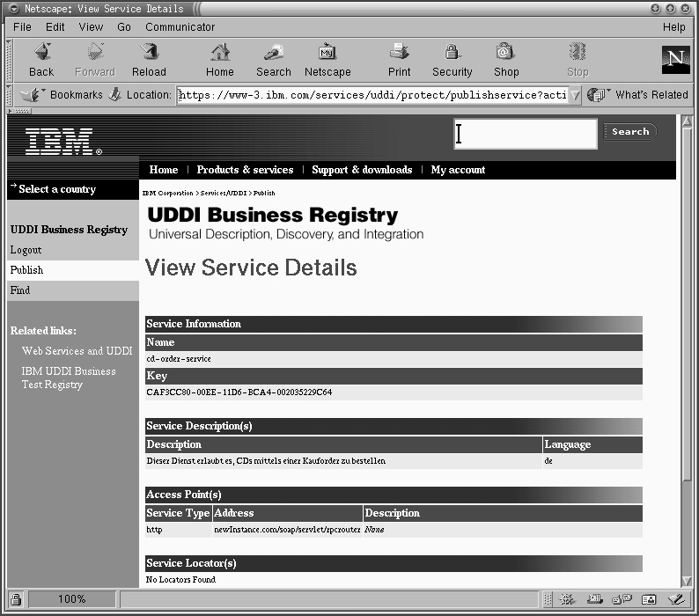
Task: Open the Home nav link
Action: pyautogui.click(x=164, y=170)
